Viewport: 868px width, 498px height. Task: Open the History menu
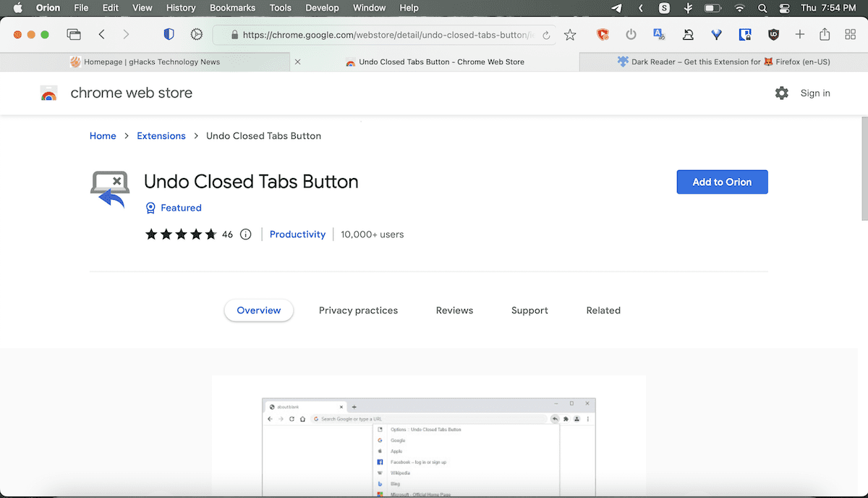coord(181,8)
